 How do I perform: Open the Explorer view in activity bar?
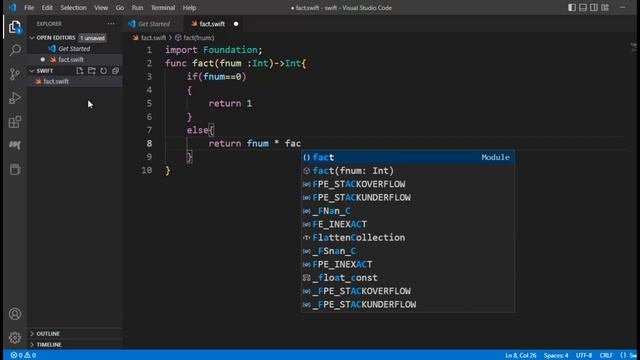click(x=15, y=27)
